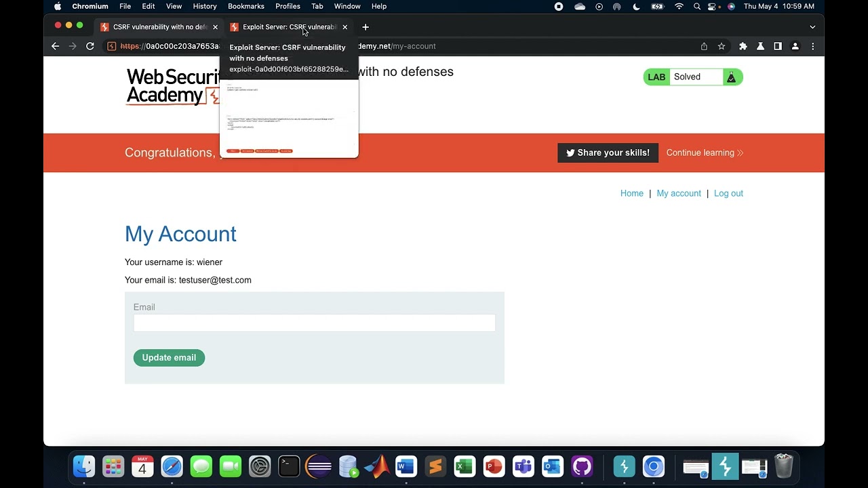Open the Bookmarks menu
The height and width of the screenshot is (488, 868).
coord(246,6)
